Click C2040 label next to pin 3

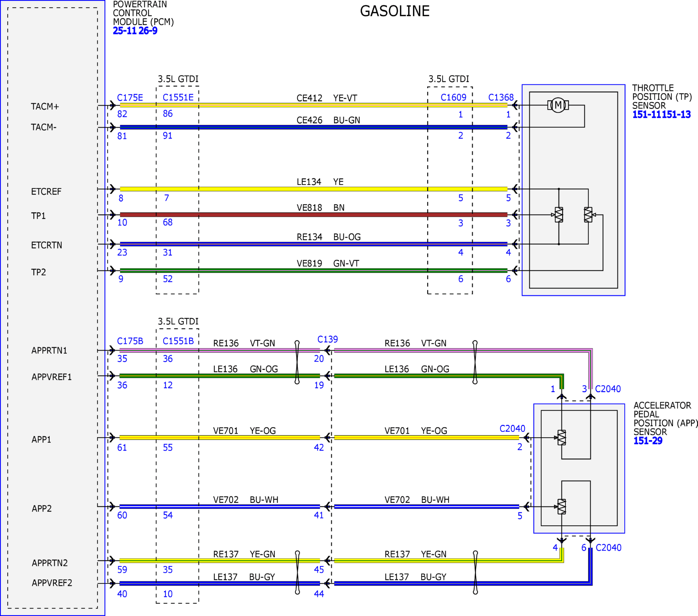coord(608,389)
